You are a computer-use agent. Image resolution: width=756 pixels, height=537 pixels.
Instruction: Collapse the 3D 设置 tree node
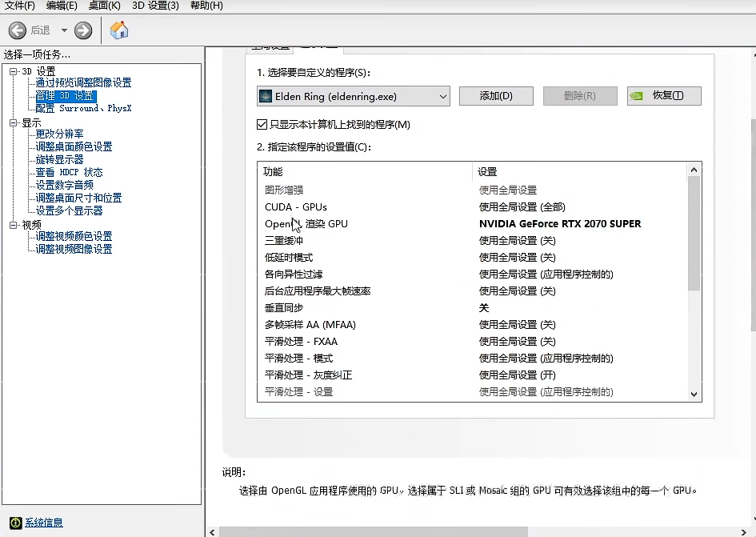pyautogui.click(x=14, y=71)
